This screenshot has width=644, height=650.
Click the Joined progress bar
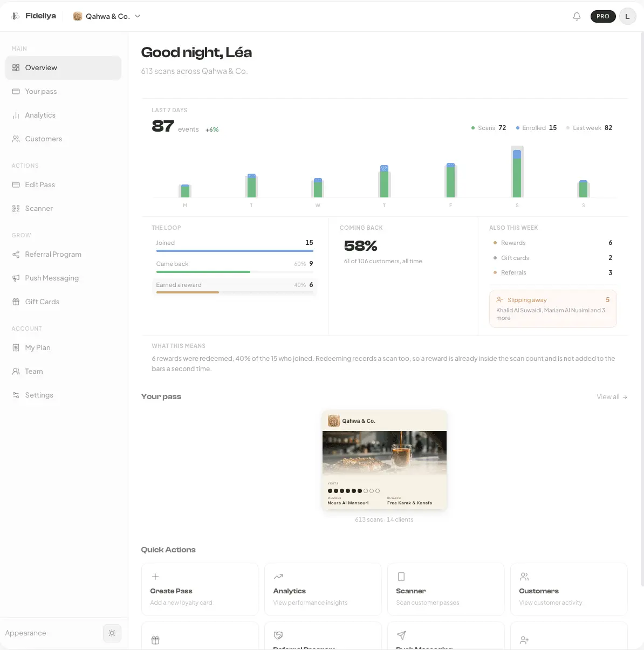[x=235, y=251]
